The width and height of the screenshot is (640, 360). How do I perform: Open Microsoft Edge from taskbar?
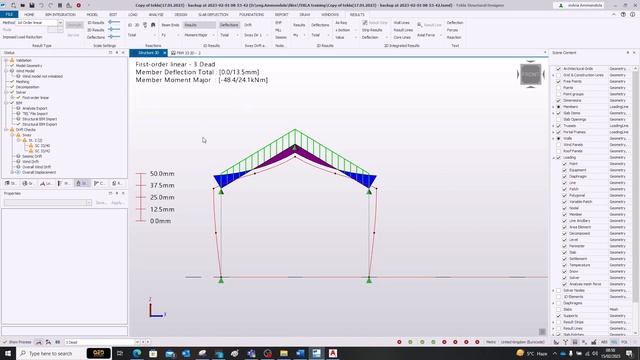(137, 353)
